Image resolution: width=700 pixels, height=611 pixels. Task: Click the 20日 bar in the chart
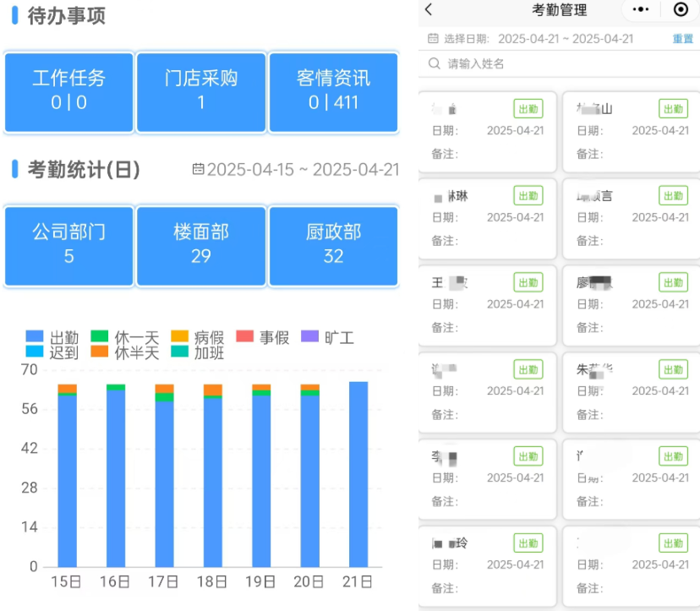point(309,476)
